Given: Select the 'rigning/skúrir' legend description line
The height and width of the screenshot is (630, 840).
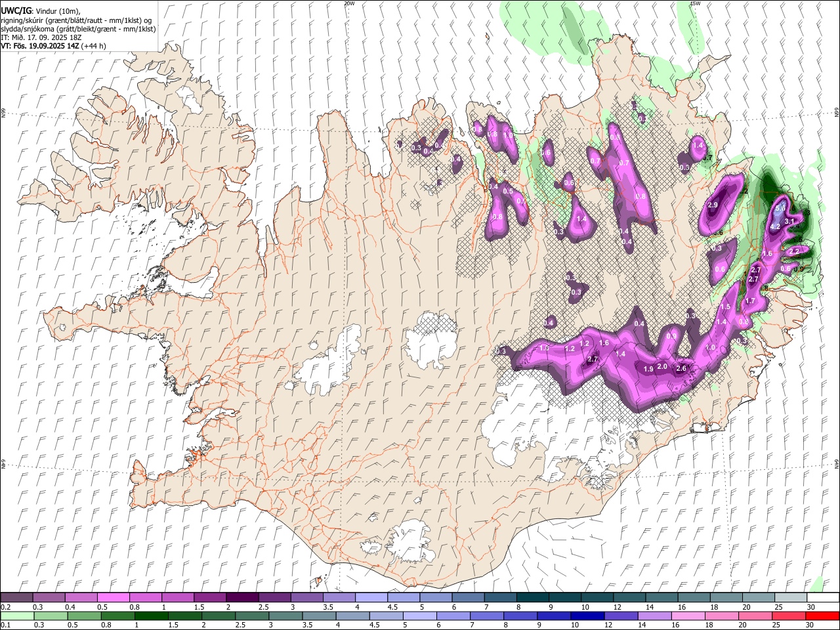Looking at the screenshot, I should 77,20.
